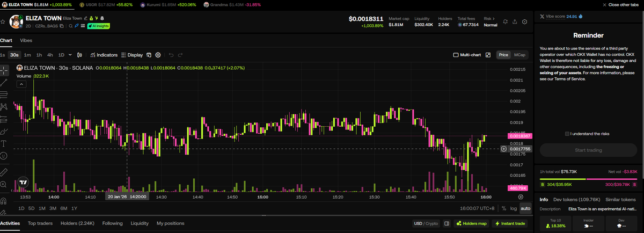Share this token using the share icon

[x=515, y=22]
